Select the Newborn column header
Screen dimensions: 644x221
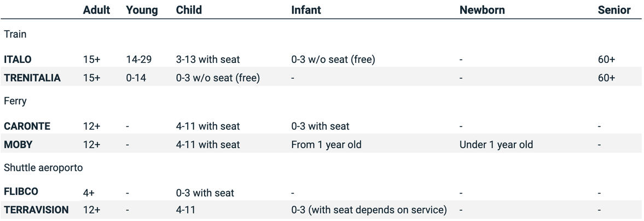[x=482, y=10]
